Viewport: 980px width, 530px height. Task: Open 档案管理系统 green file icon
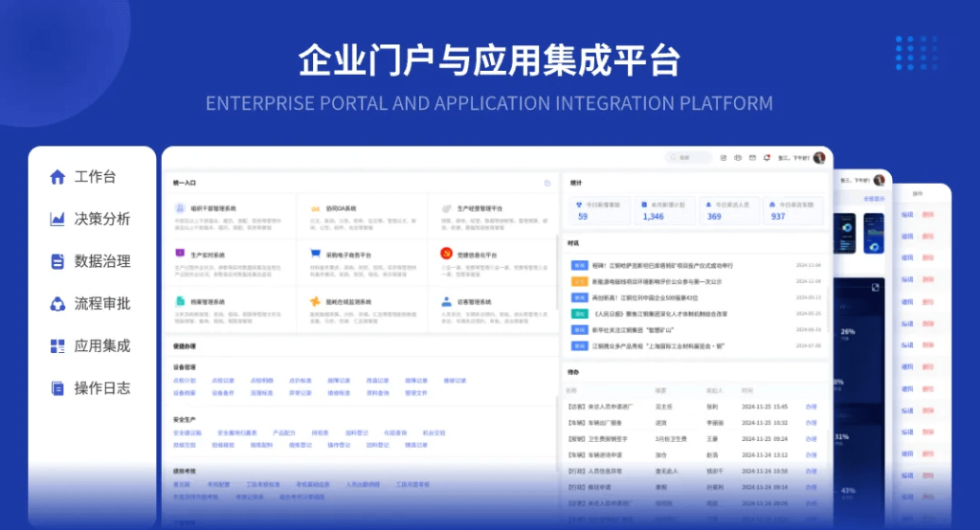point(180,301)
